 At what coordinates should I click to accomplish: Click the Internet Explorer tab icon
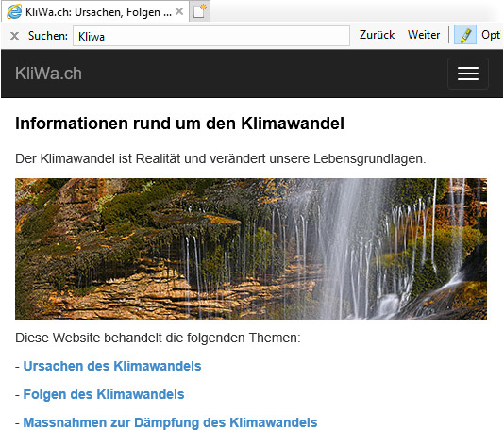pyautogui.click(x=14, y=12)
